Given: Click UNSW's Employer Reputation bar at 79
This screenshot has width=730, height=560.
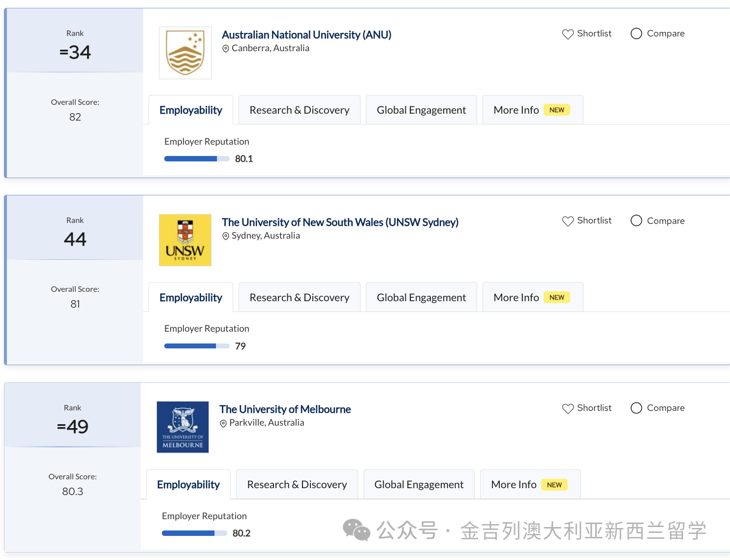Looking at the screenshot, I should pyautogui.click(x=197, y=346).
